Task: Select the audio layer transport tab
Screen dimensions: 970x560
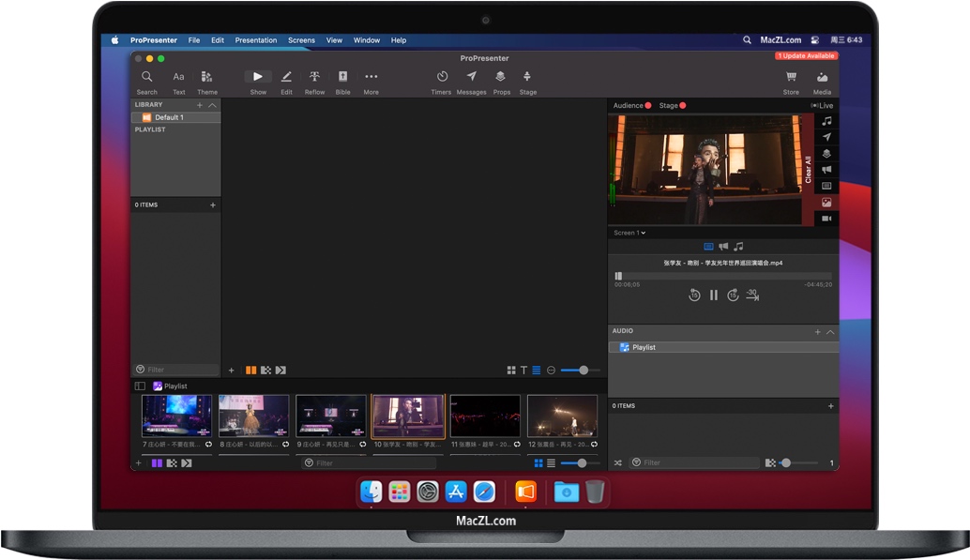Action: (x=738, y=247)
